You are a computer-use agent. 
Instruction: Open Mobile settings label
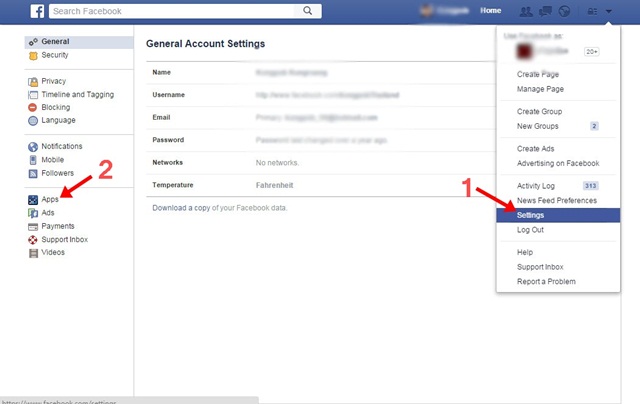click(53, 160)
